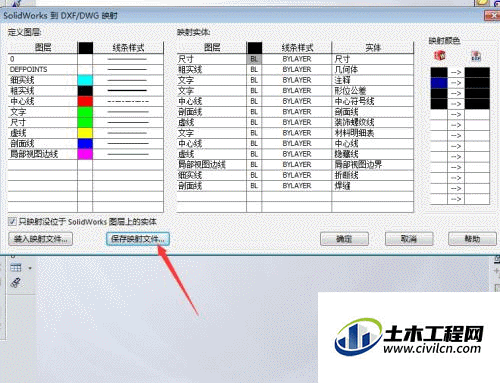
Task: Click the magenta swatch of 局部视图边线 layer
Action: click(x=85, y=154)
